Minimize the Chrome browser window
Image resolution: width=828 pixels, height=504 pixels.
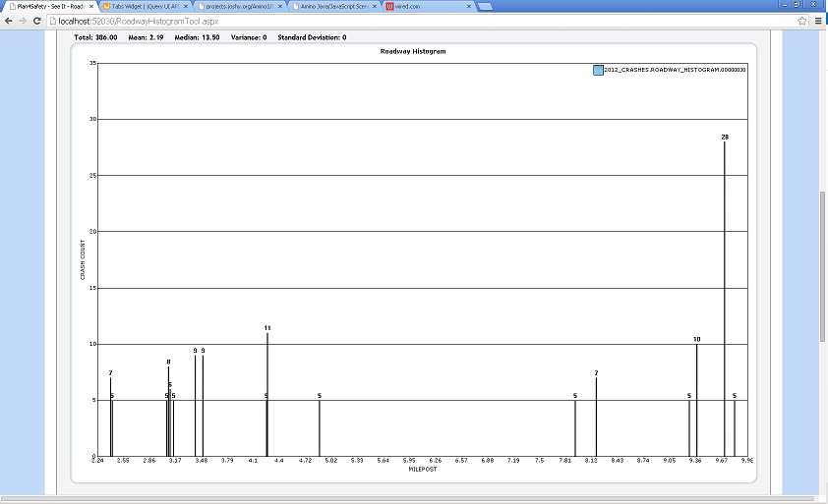(785, 4)
